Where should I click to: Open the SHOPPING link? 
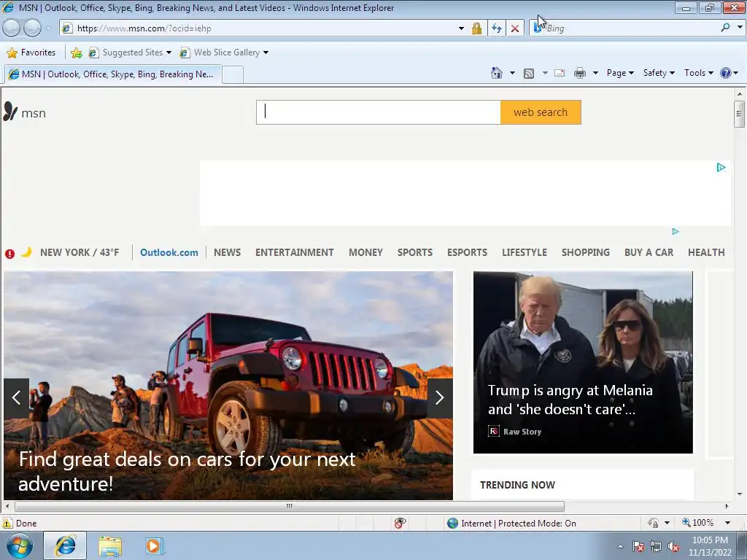(x=586, y=252)
